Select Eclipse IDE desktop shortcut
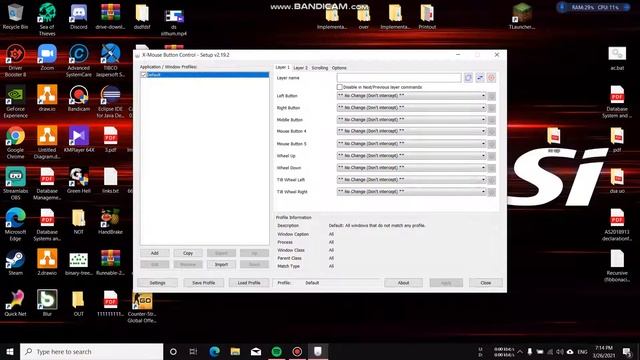 click(x=110, y=102)
